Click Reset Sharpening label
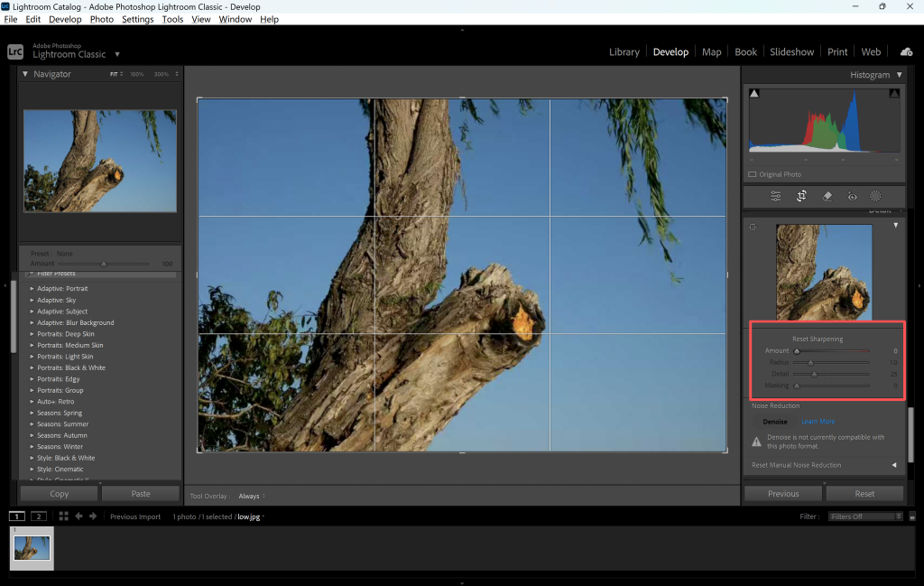Screen dimensions: 924x586 (818, 339)
